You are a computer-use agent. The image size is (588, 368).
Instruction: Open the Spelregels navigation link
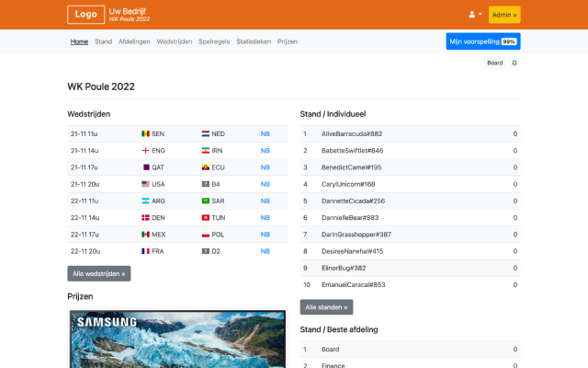point(213,41)
